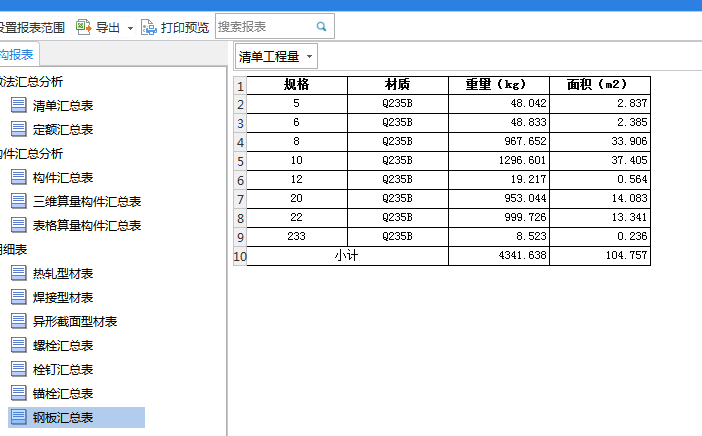Open the 构件汇总表 report
The height and width of the screenshot is (436, 702).
(62, 177)
